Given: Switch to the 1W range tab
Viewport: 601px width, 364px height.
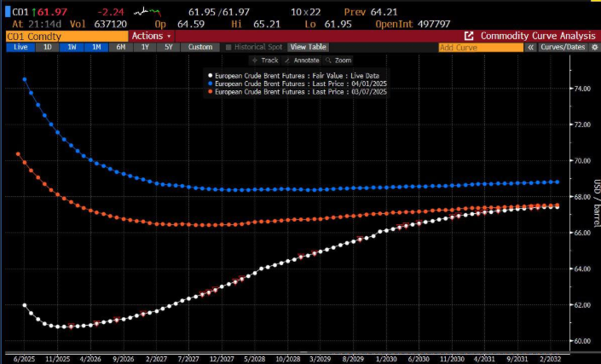Looking at the screenshot, I should click(x=72, y=48).
